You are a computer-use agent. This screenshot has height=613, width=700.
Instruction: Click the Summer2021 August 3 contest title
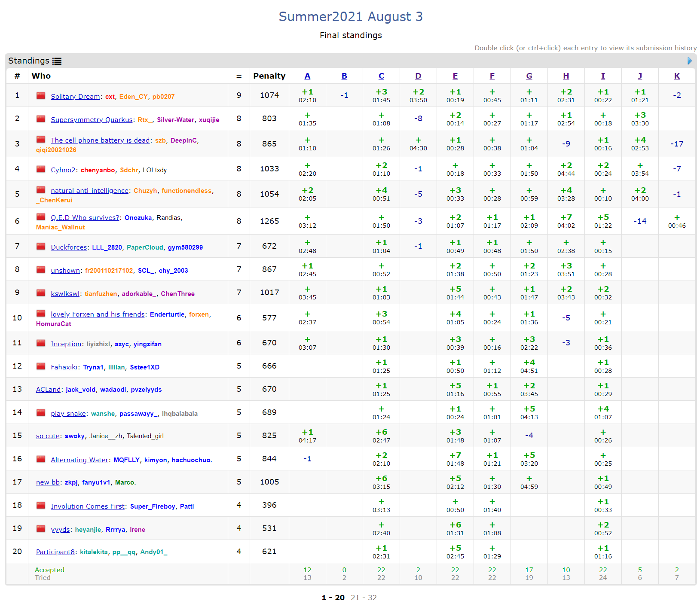pyautogui.click(x=351, y=17)
